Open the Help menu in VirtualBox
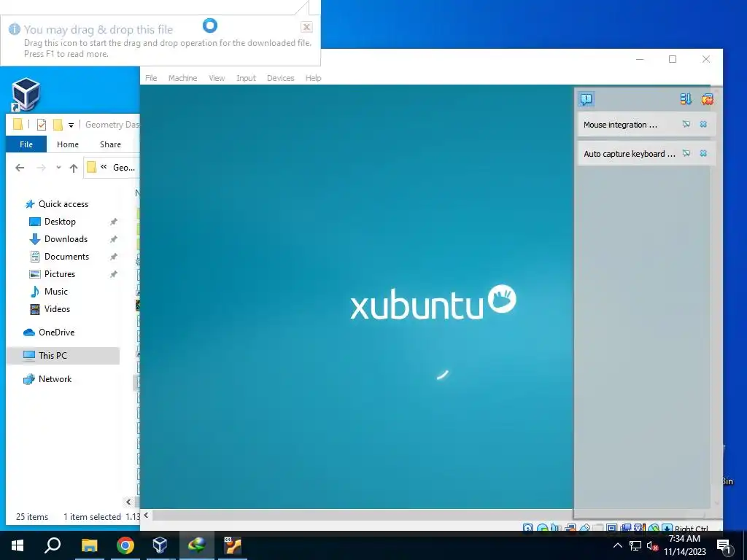Viewport: 747px width, 560px height. pos(313,78)
